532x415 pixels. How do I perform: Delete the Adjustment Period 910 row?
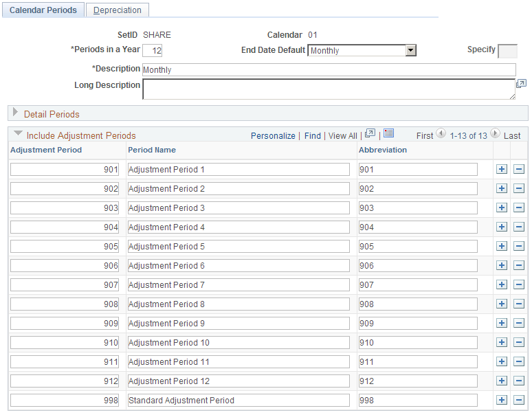(519, 342)
